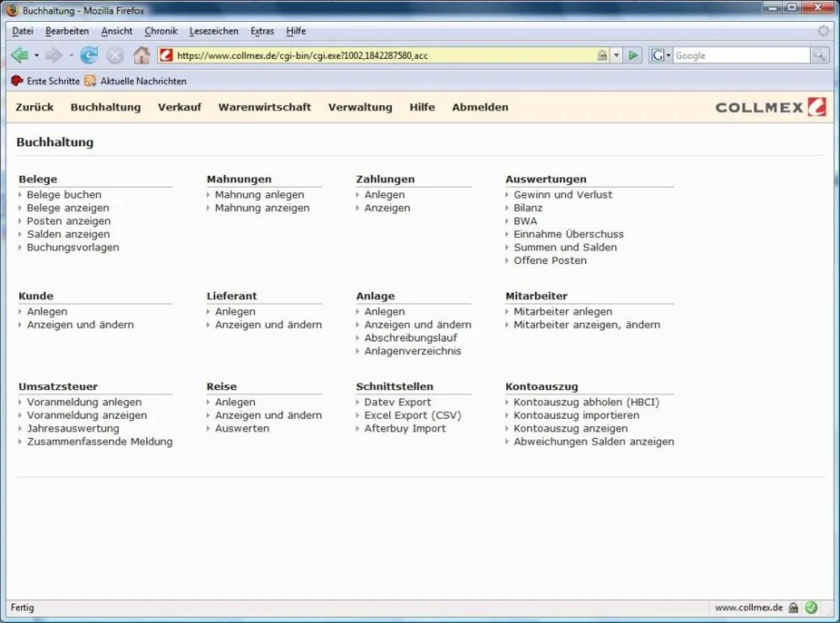Open the search engine selector dropdown

[667, 55]
